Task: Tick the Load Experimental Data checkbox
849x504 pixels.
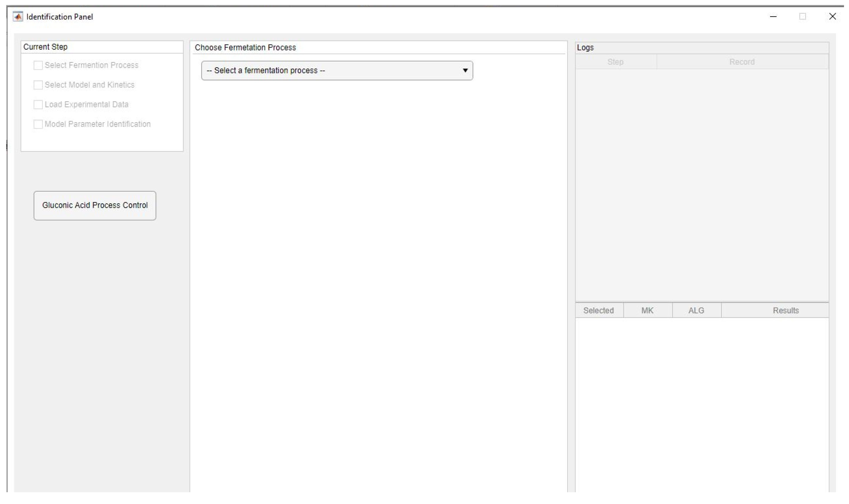Action: click(x=38, y=105)
